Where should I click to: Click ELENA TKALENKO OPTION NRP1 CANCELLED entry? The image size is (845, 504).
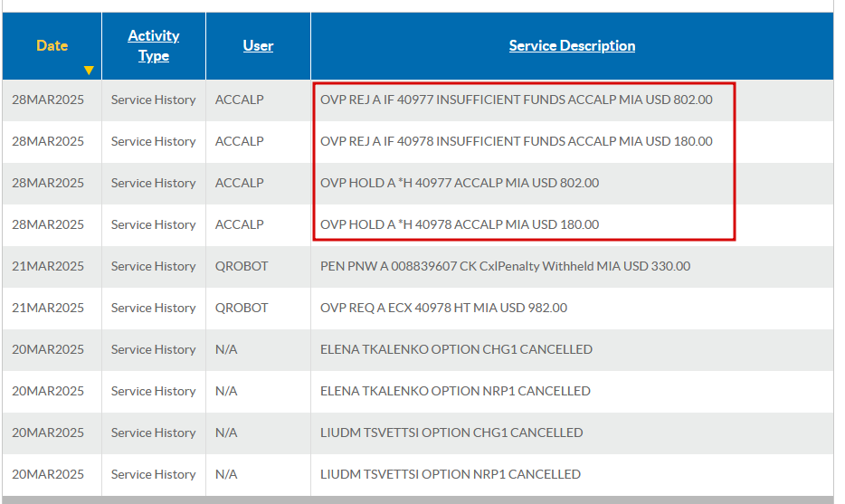455,391
